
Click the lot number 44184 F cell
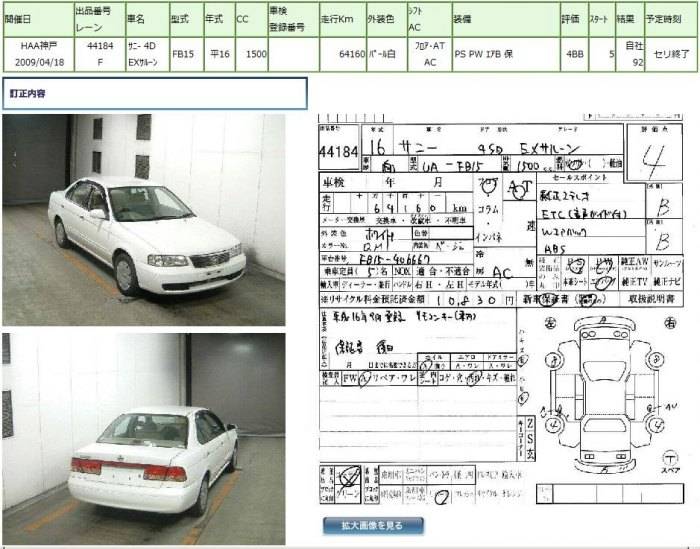coord(100,54)
